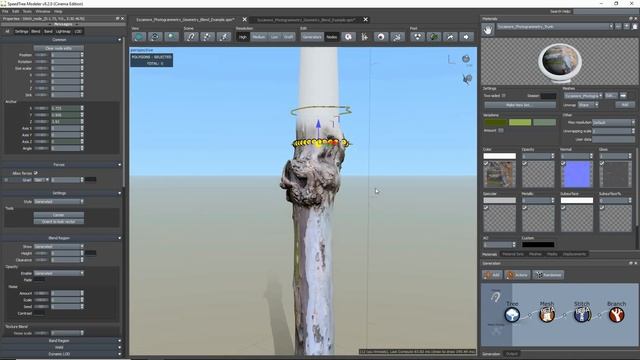Click the blue Normal map thumbnail
The image size is (640, 360).
tap(577, 174)
